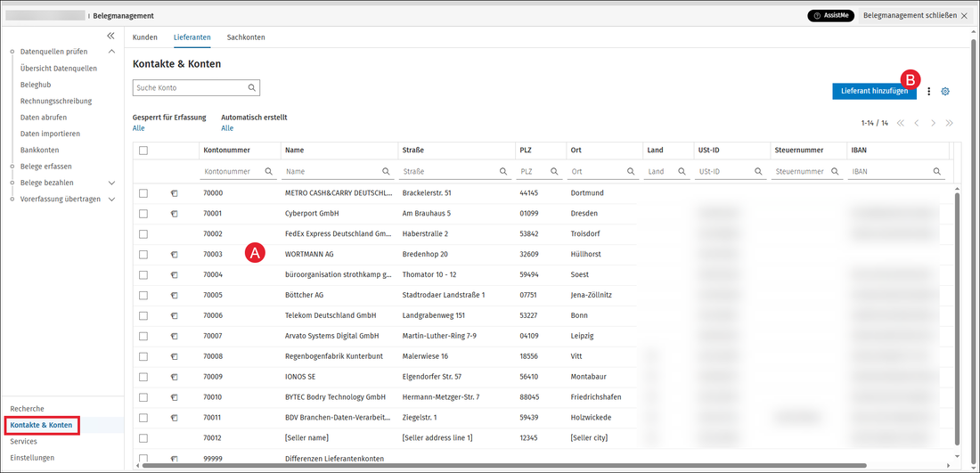This screenshot has height=473, width=980.
Task: Select account number 70010 cell
Action: (x=213, y=397)
